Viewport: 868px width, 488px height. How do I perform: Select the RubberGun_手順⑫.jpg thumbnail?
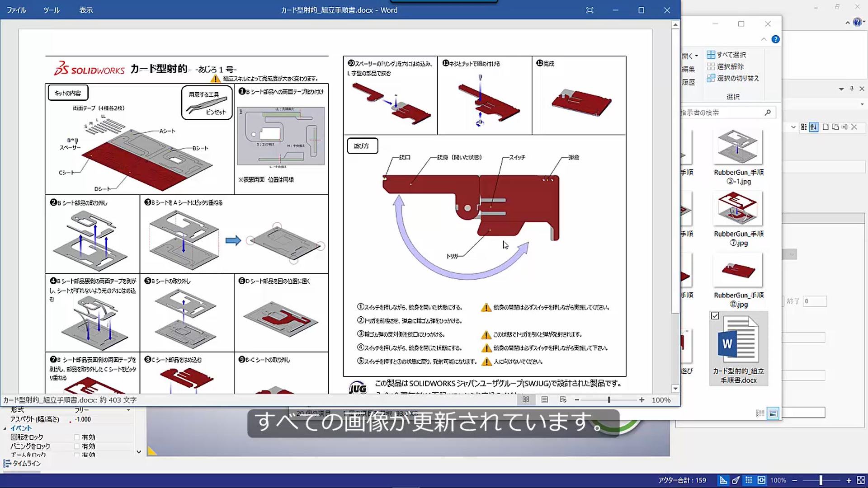coord(738,270)
